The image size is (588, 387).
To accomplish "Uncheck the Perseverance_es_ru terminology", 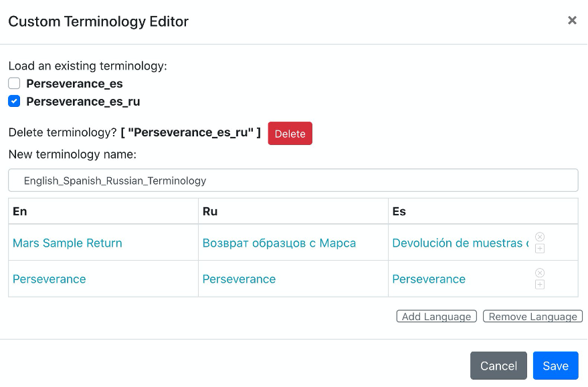I will point(13,101).
